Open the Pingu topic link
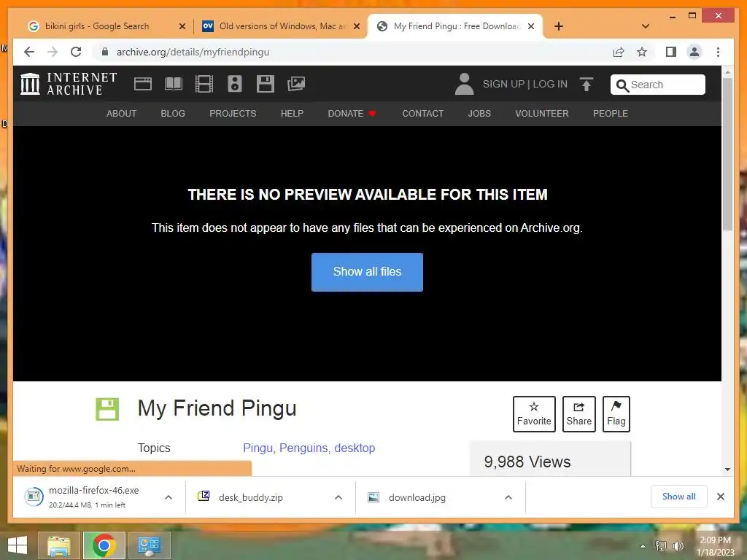The image size is (747, 560). [x=259, y=448]
